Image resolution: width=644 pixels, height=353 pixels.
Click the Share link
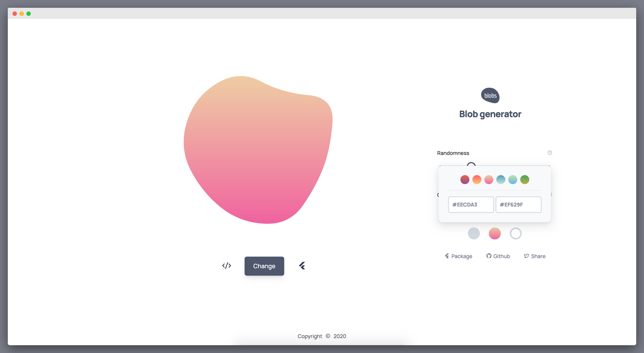[x=535, y=256]
